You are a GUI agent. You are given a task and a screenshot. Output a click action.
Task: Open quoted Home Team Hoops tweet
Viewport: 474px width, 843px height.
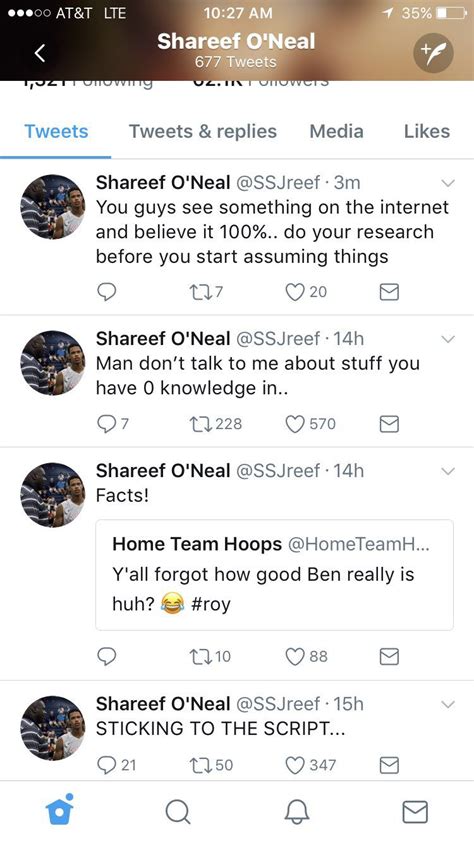coord(274,574)
